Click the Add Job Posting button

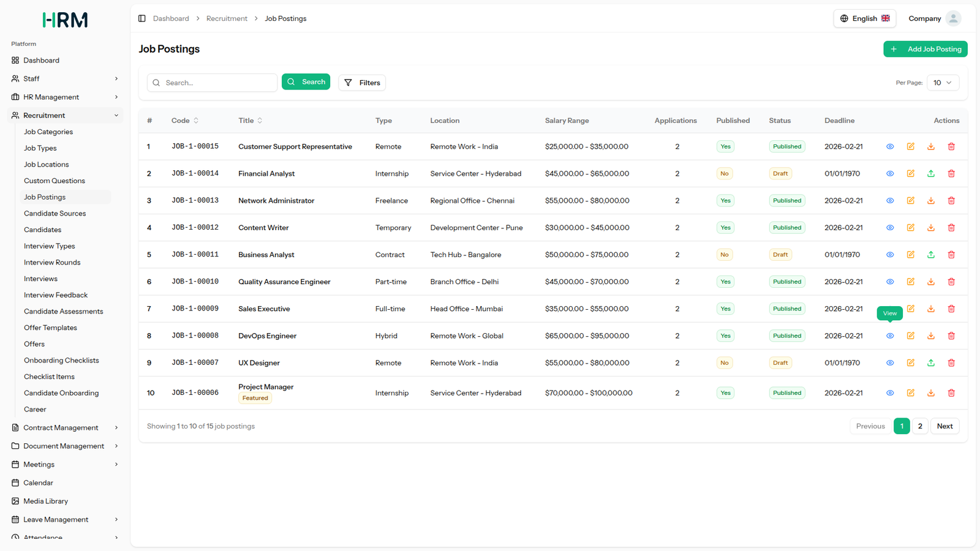click(925, 49)
